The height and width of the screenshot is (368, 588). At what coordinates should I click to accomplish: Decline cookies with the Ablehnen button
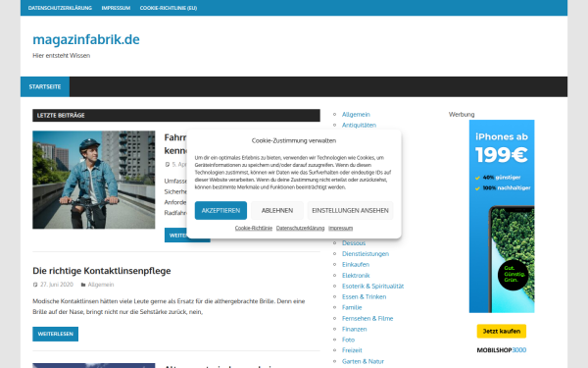coord(277,210)
